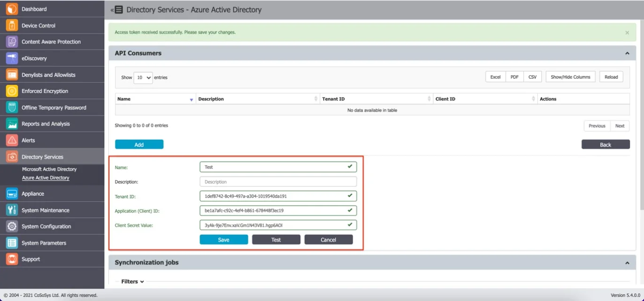Open the Show entries dropdown
Screen dimensions: 644x301
point(143,77)
